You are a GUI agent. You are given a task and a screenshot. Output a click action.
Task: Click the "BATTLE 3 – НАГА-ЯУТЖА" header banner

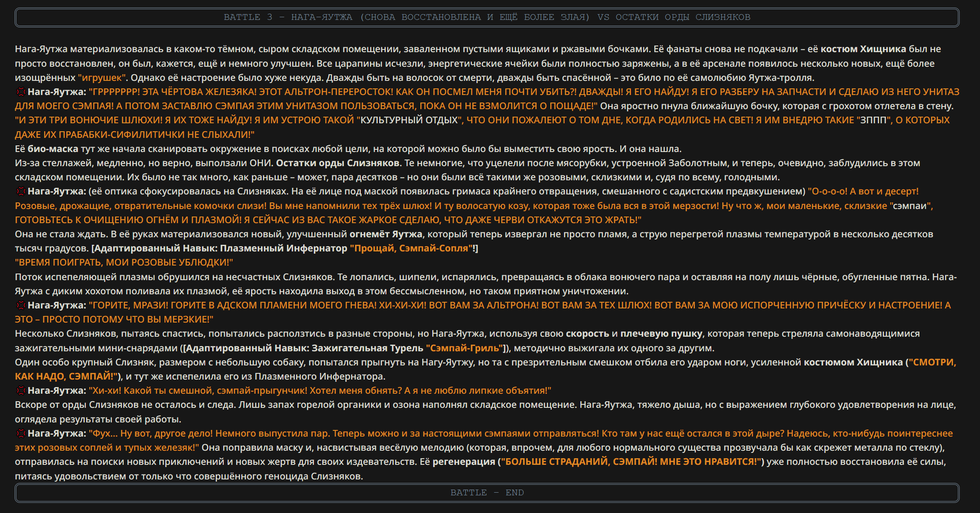pyautogui.click(x=487, y=17)
